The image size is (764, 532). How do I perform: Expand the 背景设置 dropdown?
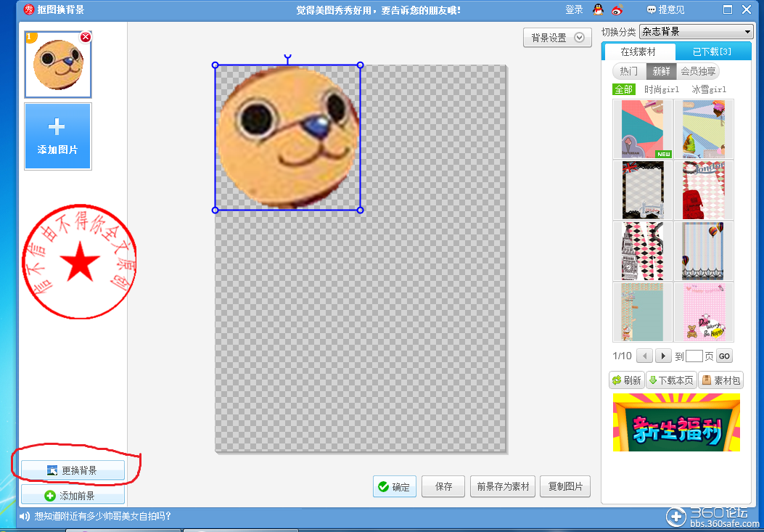[x=556, y=38]
